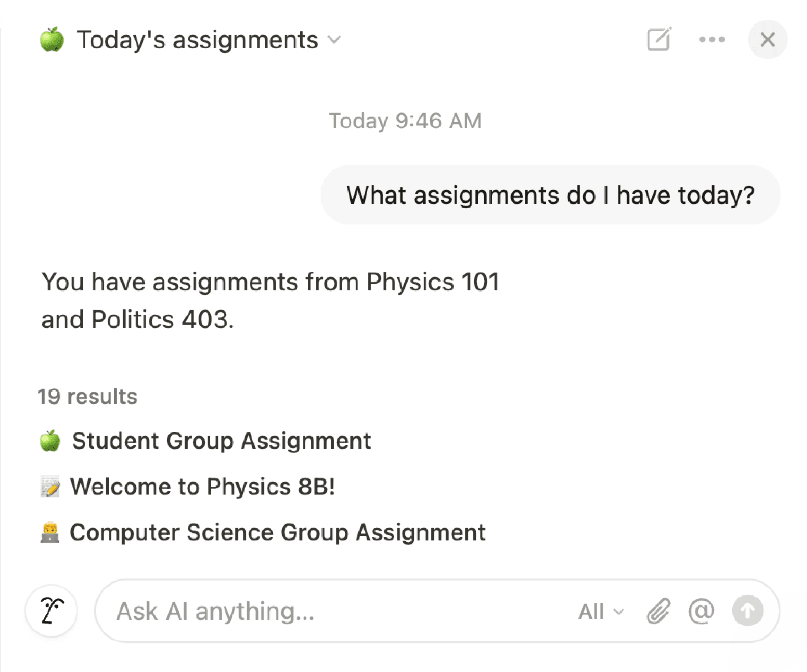Open the Welcome to Physics 8B! result
Image resolution: width=807 pixels, height=672 pixels.
point(202,487)
